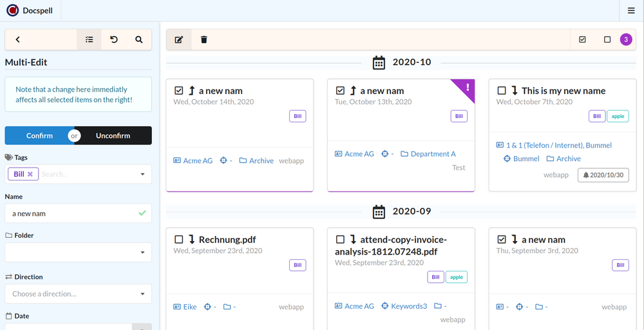Screen dimensions: 644x330
Task: Click the deselect-all empty box icon
Action: point(607,40)
